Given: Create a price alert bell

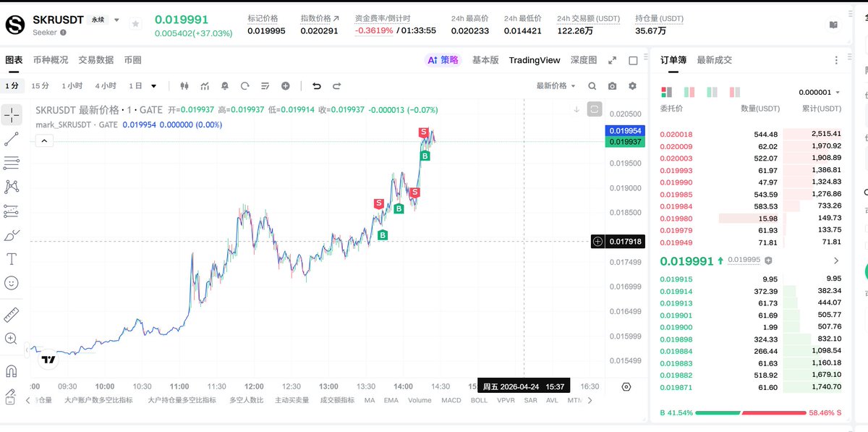Looking at the screenshot, I should click(225, 85).
